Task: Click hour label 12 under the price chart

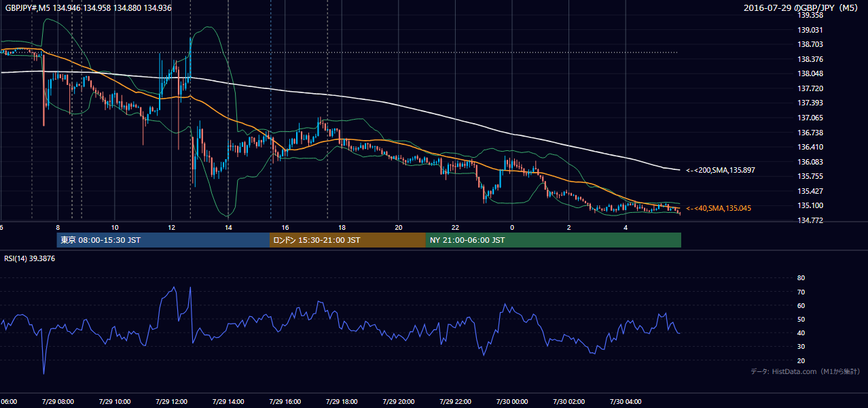Action: click(x=171, y=228)
